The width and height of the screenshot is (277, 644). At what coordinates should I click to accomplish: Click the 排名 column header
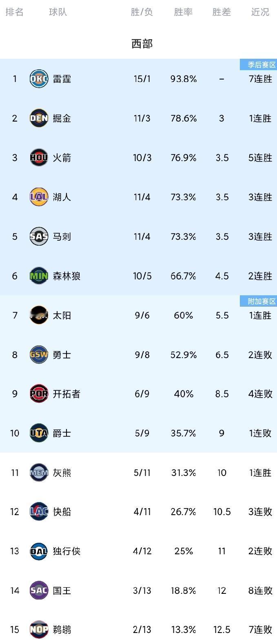(15, 13)
